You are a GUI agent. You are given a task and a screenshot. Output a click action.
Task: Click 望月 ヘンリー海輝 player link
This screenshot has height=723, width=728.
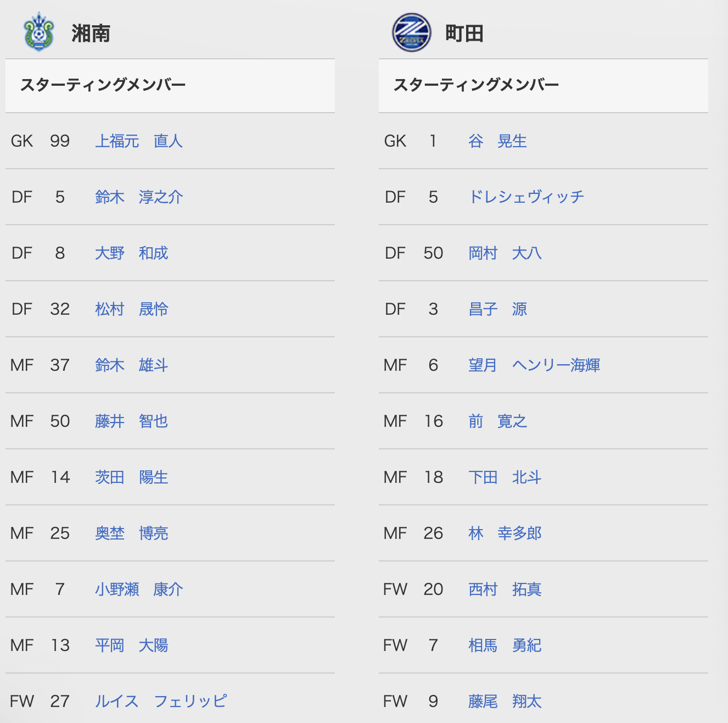pyautogui.click(x=534, y=365)
